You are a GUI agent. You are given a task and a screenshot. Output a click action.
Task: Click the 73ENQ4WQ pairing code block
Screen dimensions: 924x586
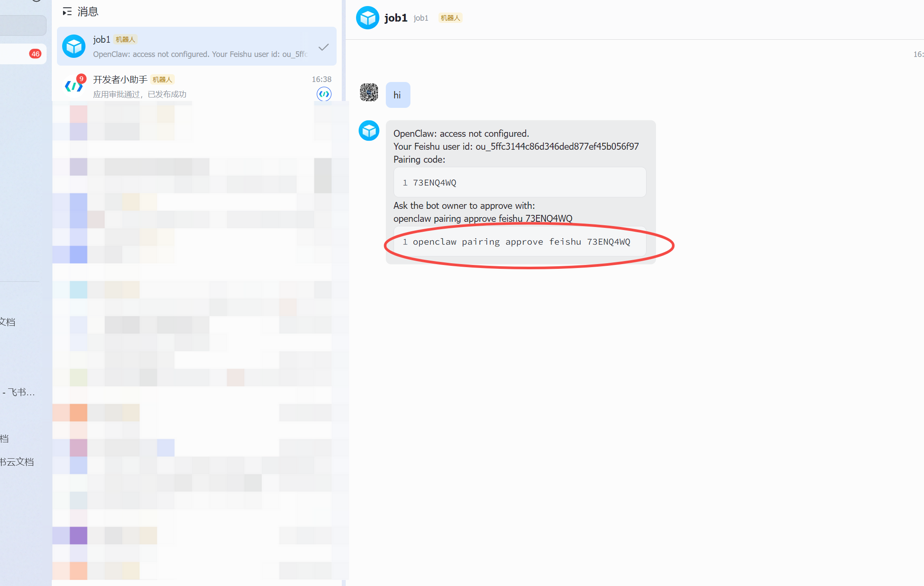(x=519, y=183)
